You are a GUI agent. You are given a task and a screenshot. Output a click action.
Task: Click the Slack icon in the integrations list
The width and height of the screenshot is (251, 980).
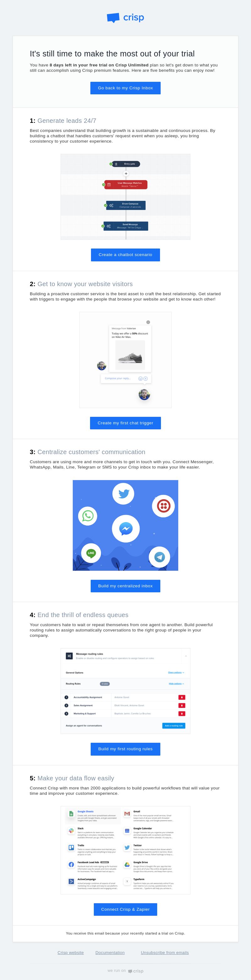71,831
